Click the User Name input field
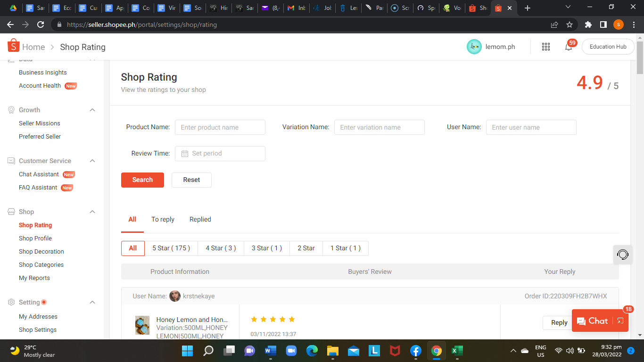This screenshot has width=644, height=362. pyautogui.click(x=531, y=127)
